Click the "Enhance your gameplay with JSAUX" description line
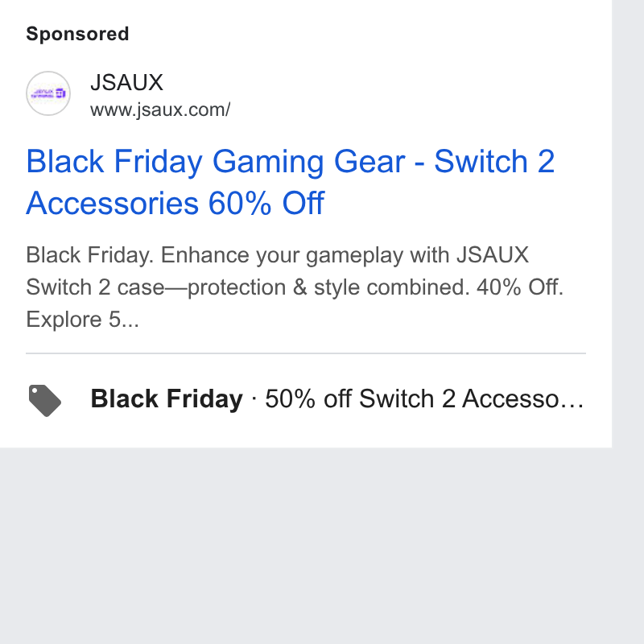The image size is (644, 644). (345, 255)
